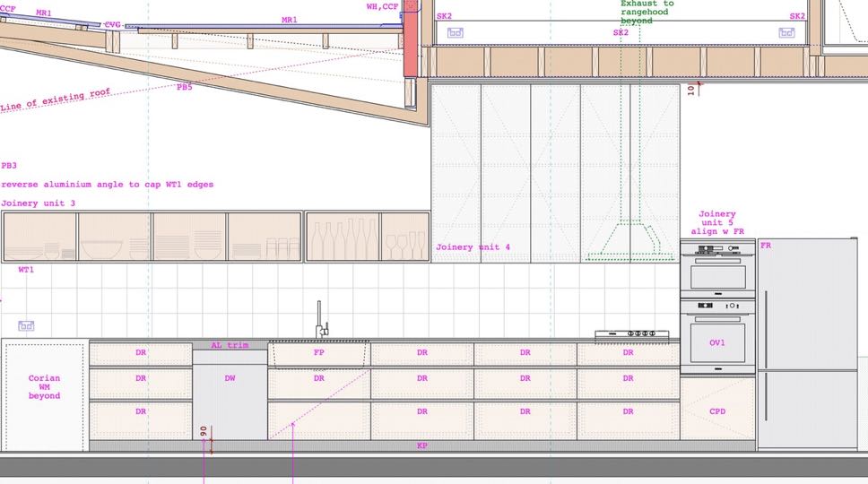Select the power outlet symbol beside Corian panel

point(26,325)
